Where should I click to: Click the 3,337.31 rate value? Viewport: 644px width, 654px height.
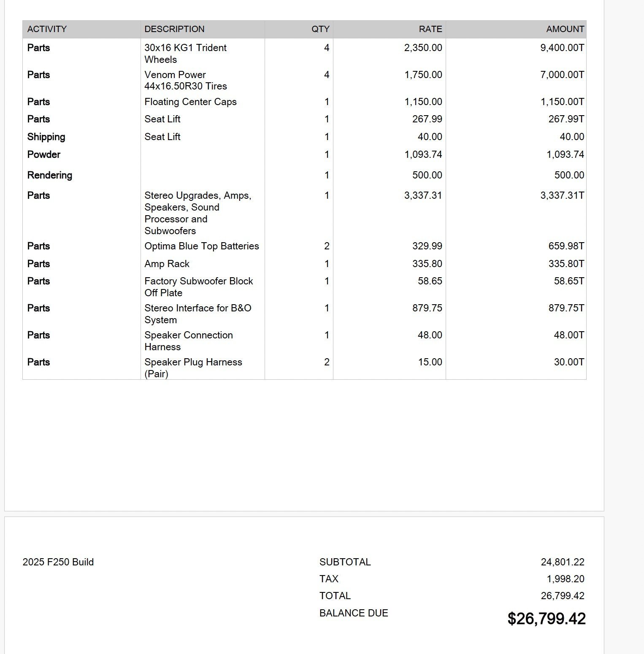pos(423,195)
